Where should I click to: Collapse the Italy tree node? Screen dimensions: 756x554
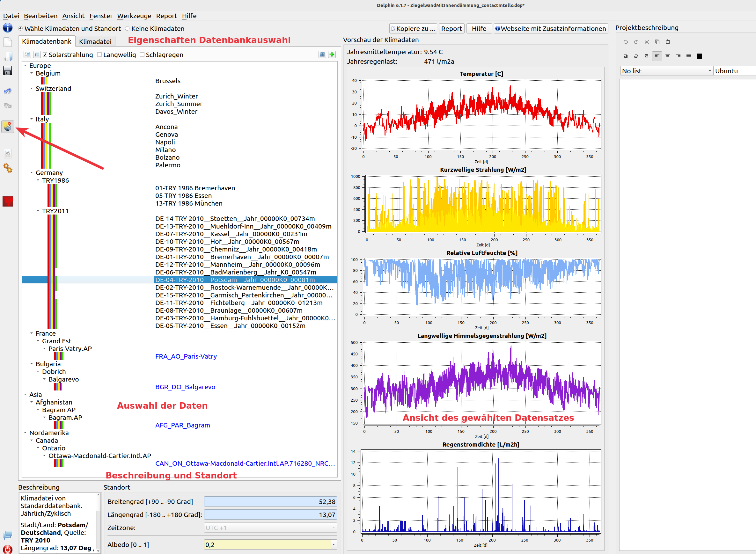tap(32, 119)
